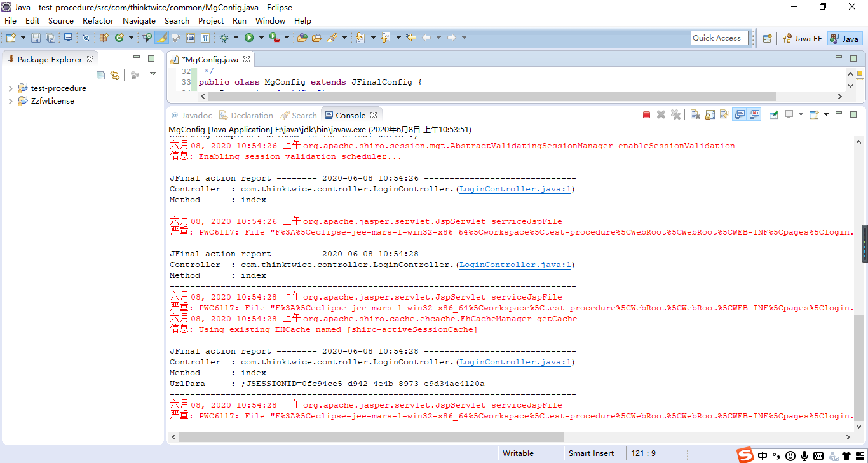
Task: Toggle Show Whitespace Characters pilcrow button
Action: click(205, 38)
